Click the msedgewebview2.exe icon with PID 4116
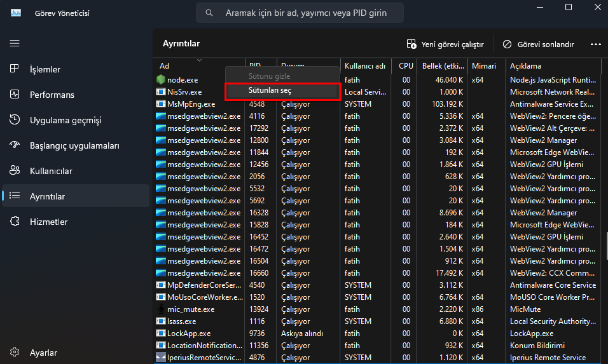 pyautogui.click(x=160, y=116)
